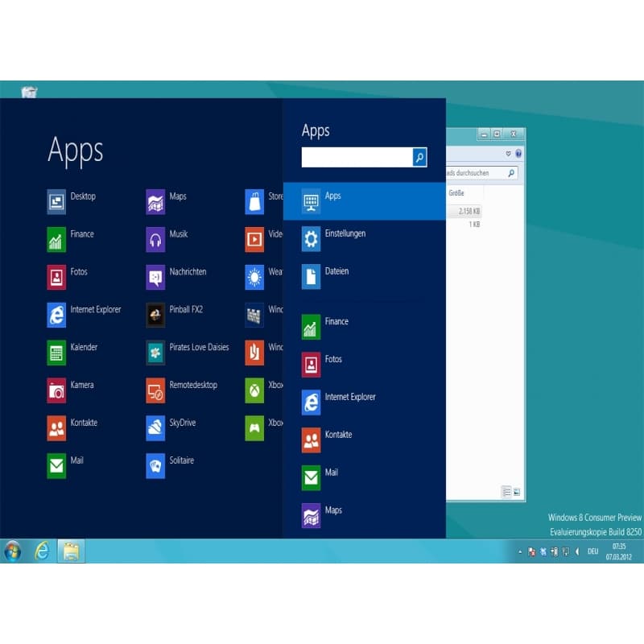
Task: Launch Finance from the left Apps list
Action: 71,239
